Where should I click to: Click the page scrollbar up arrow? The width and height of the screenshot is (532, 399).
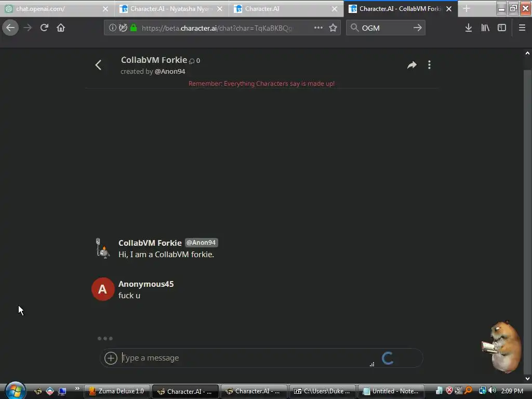pos(527,53)
